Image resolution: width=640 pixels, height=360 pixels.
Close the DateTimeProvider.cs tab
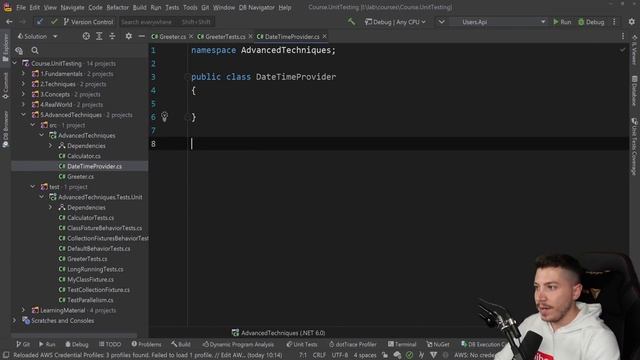coord(324,36)
